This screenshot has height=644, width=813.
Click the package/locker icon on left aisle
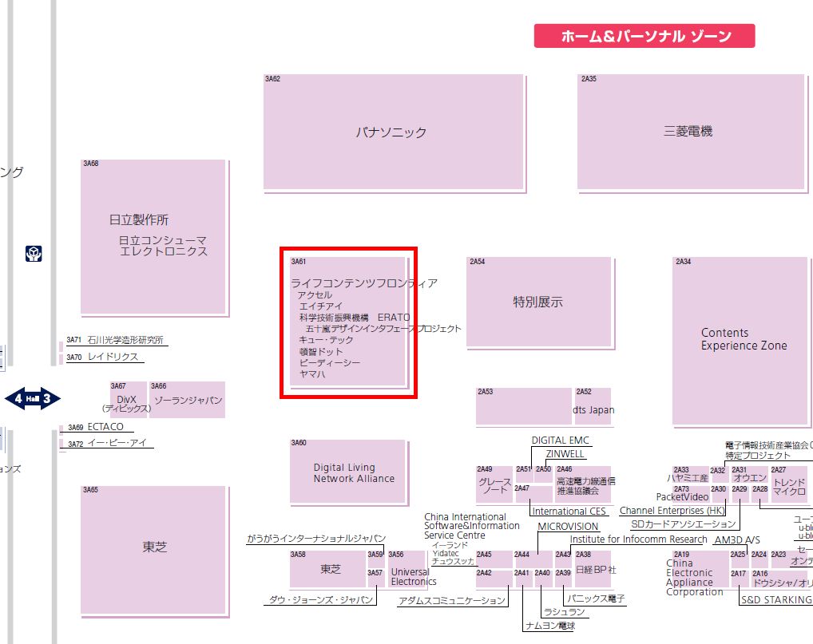click(34, 254)
